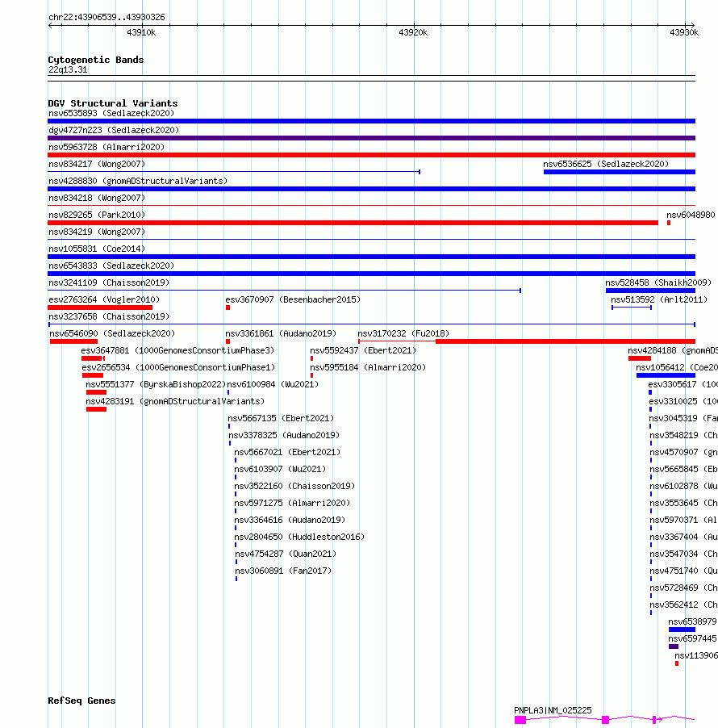Open variant esv3310025 label
The image size is (718, 728).
pos(673,402)
